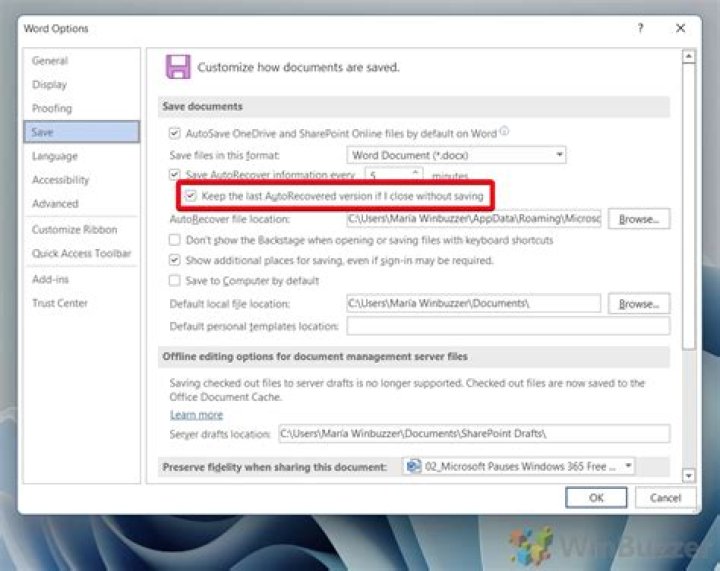Viewport: 720px width, 571px height.
Task: Open Quick Access Toolbar settings
Action: coord(82,253)
